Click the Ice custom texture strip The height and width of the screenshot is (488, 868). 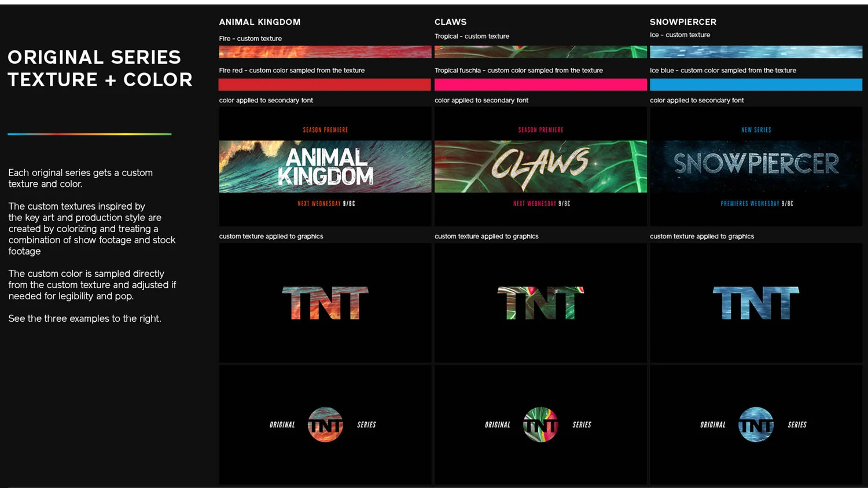[756, 52]
